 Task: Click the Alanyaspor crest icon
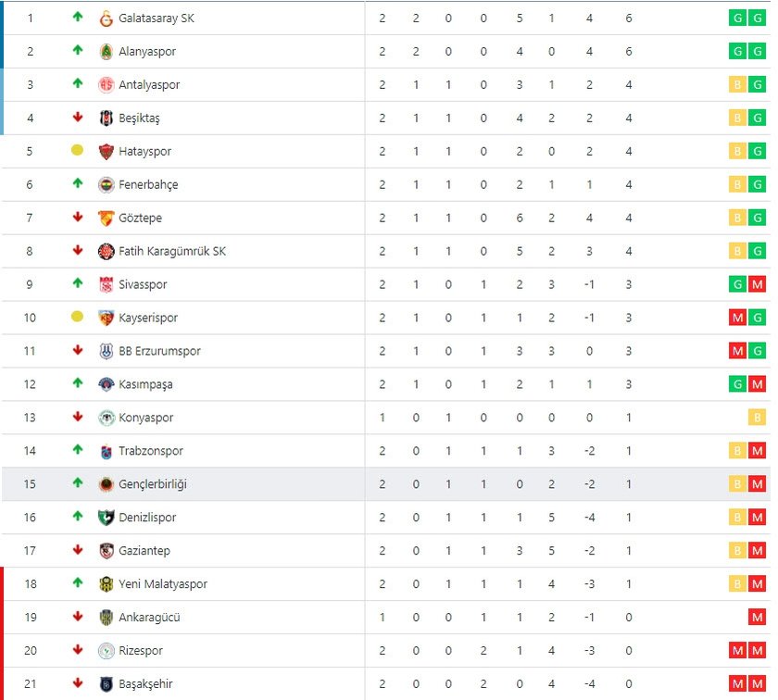[107, 51]
